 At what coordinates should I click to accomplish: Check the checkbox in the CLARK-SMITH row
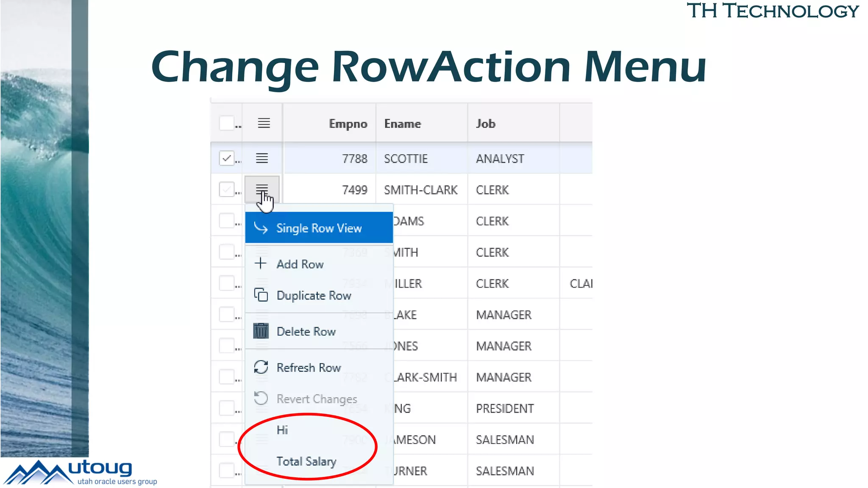pos(227,377)
